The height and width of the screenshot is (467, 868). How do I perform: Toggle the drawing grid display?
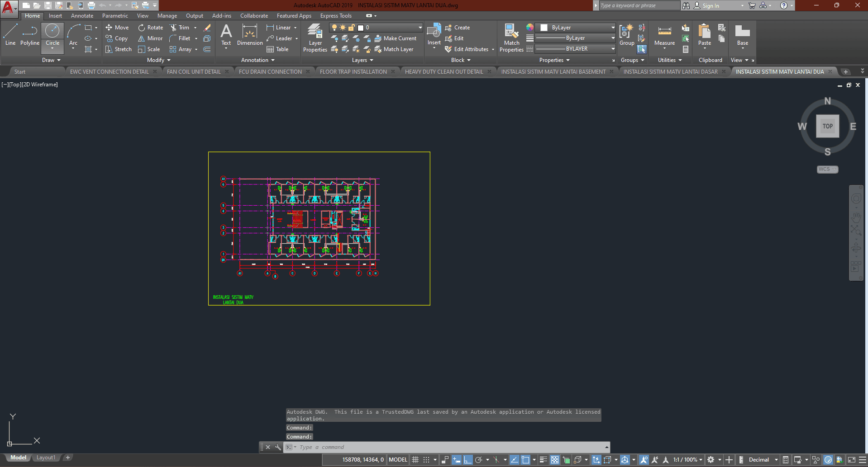pyautogui.click(x=415, y=460)
